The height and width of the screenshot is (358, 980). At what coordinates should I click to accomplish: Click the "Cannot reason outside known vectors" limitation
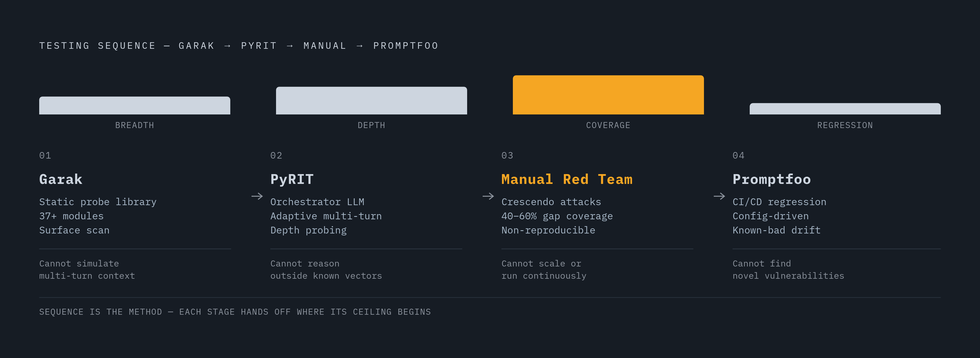326,270
